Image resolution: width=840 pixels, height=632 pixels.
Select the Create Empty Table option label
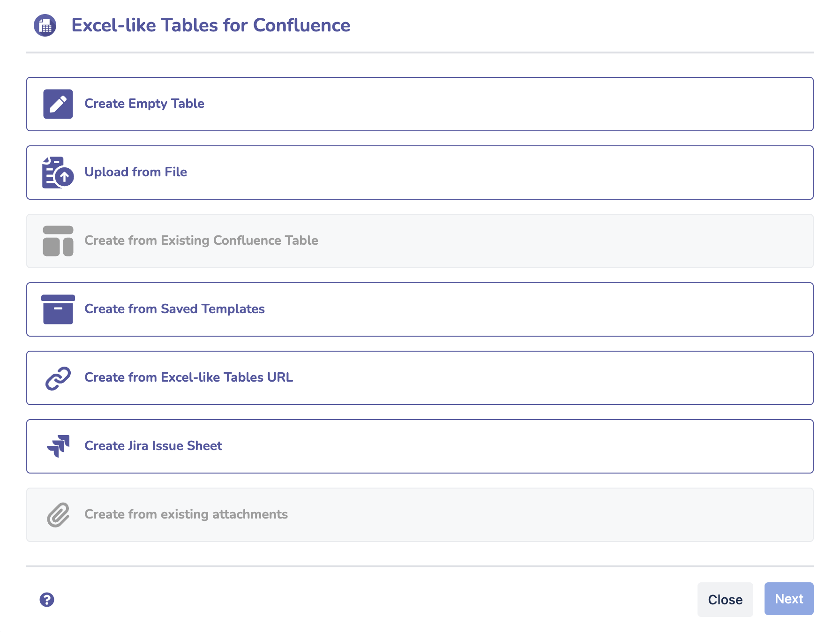point(144,104)
